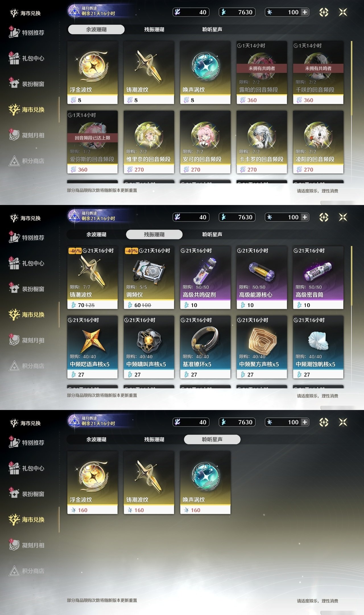Click the active highlighted 余波珊瑚 tab
Image resolution: width=364 pixels, height=615 pixels.
(96, 29)
